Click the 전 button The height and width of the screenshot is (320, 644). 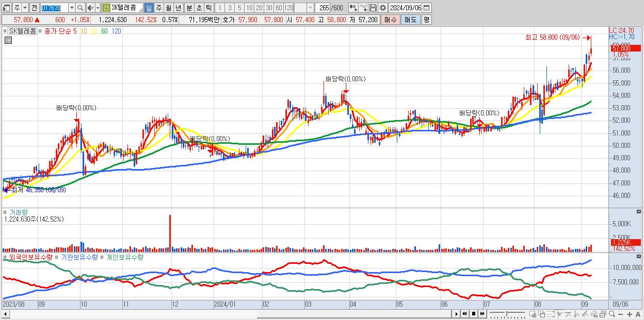[x=34, y=8]
